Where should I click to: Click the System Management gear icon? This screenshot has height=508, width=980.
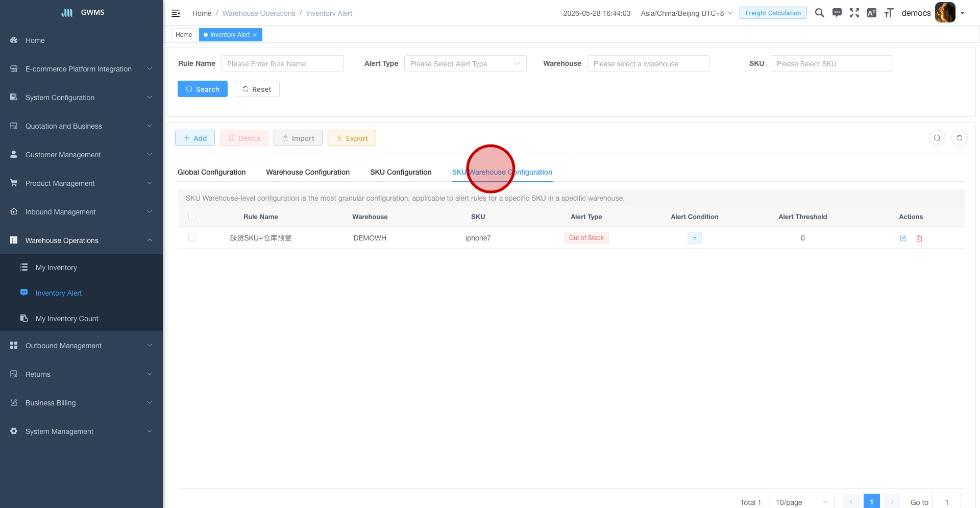click(14, 431)
